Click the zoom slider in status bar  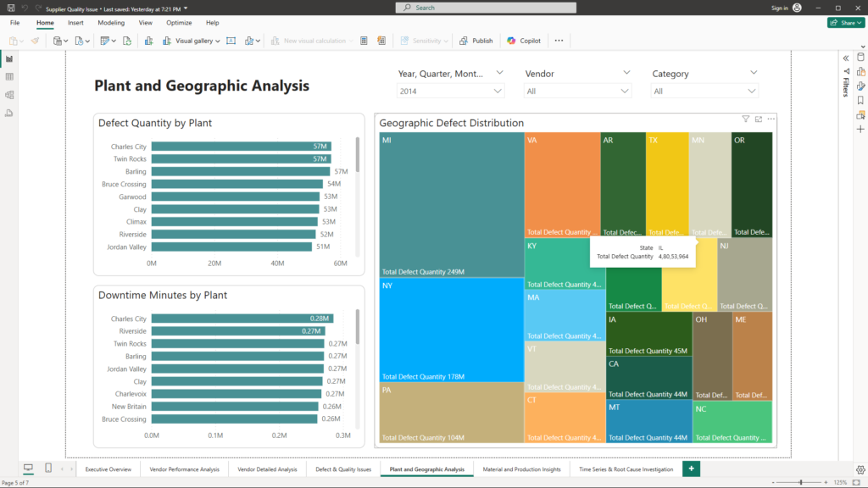[801, 482]
